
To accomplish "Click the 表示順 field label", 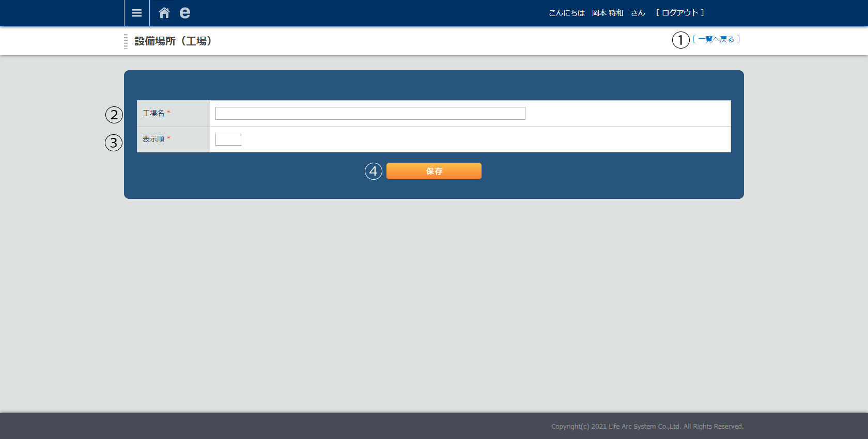I will pos(153,139).
